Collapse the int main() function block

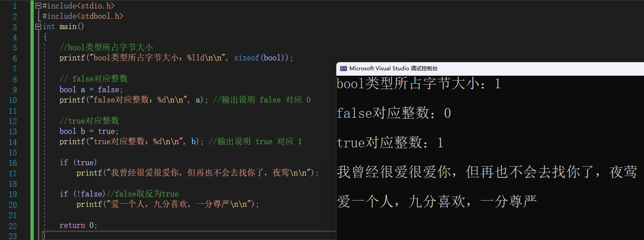(x=38, y=27)
